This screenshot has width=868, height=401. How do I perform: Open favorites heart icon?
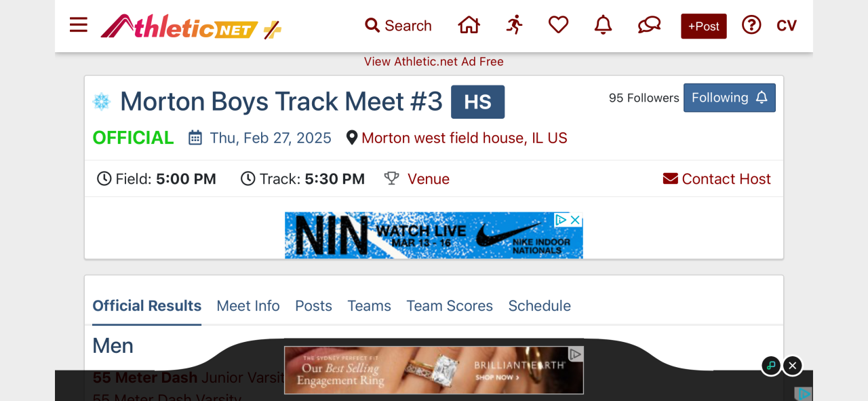tap(558, 26)
